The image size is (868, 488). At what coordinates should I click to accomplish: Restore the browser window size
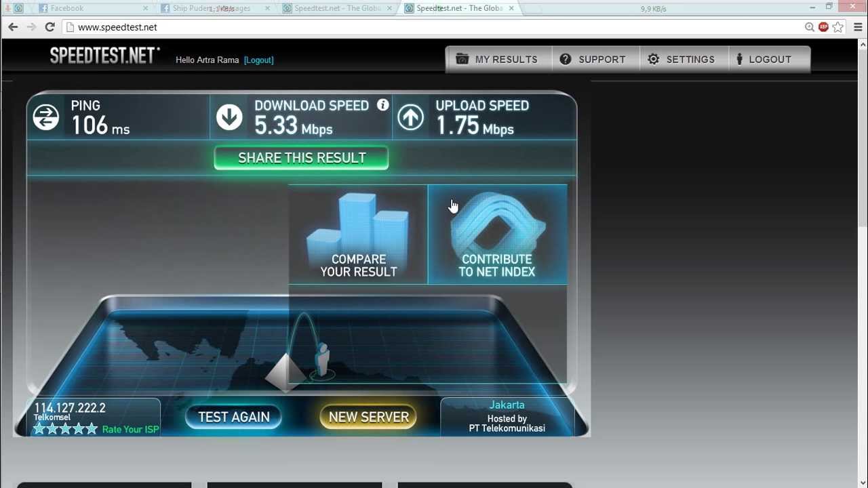[829, 7]
